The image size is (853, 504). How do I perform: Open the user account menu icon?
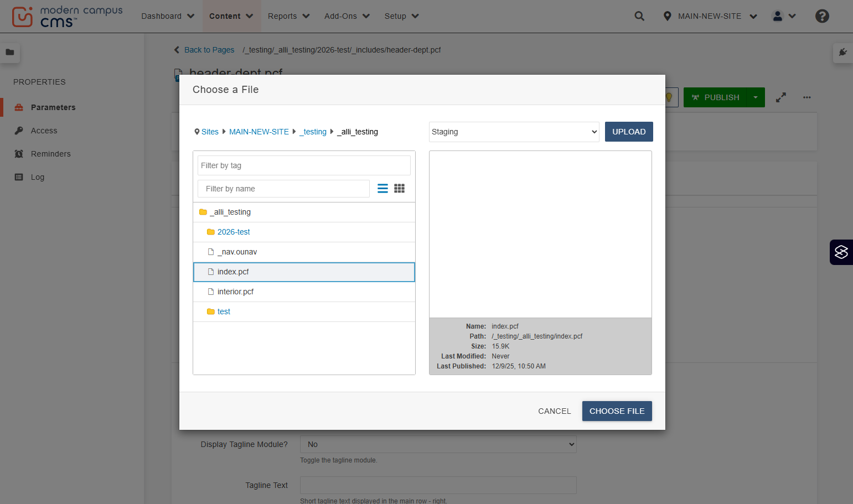(778, 16)
